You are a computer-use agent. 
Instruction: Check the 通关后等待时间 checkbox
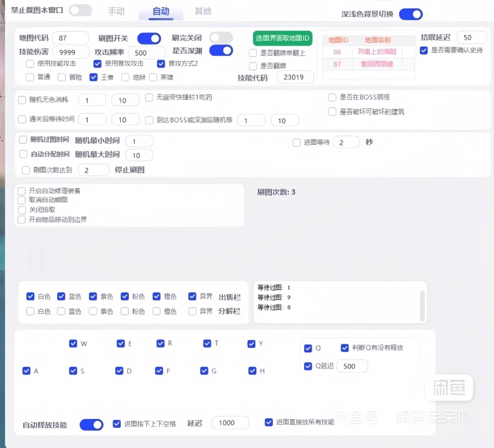[x=22, y=119]
